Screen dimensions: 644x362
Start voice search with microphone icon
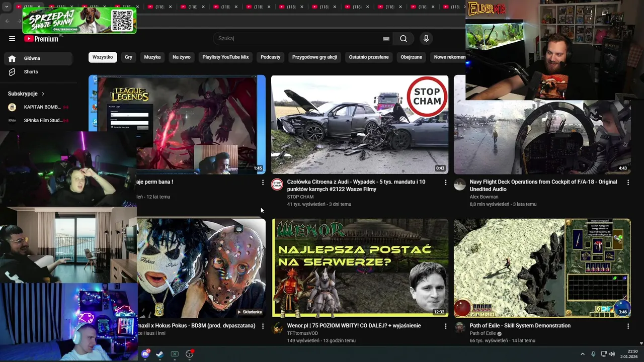426,39
